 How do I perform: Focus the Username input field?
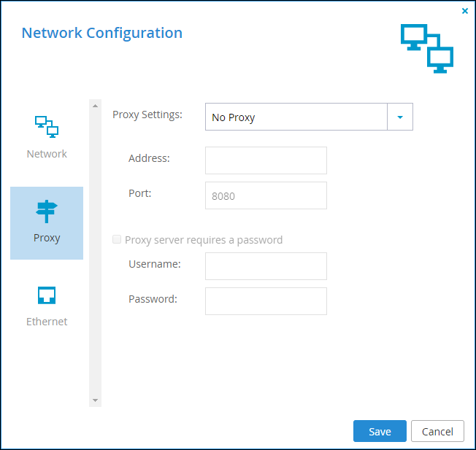[x=266, y=266]
